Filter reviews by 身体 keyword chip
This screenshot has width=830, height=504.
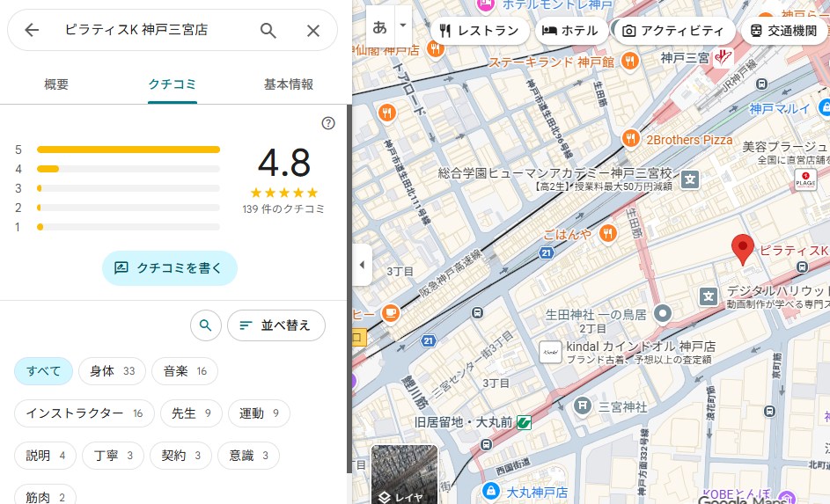[x=112, y=371]
